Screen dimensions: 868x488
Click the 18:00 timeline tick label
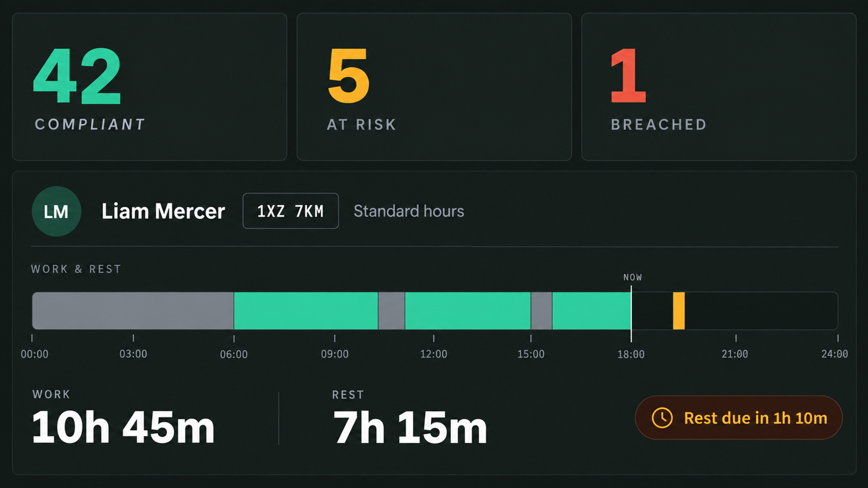(x=631, y=354)
